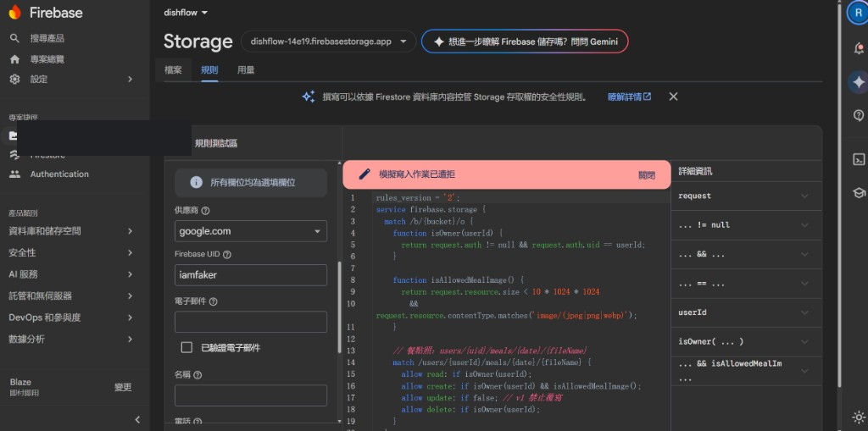The image size is (868, 431).
Task: Click the rules_version code line
Action: (418, 197)
